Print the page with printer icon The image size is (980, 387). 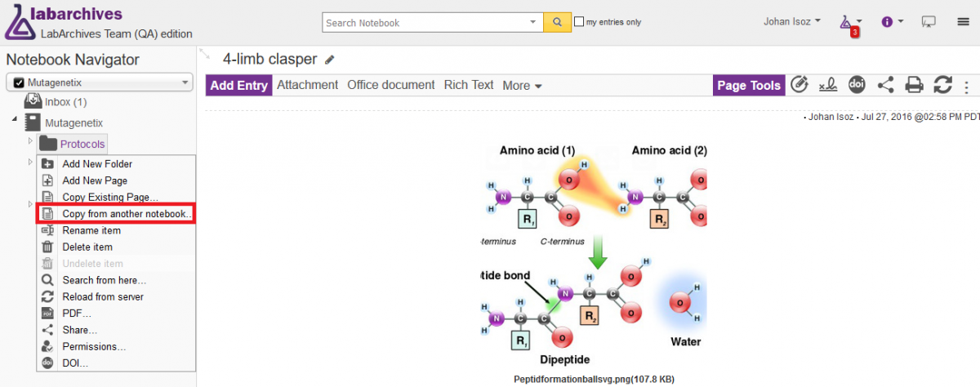[x=915, y=85]
